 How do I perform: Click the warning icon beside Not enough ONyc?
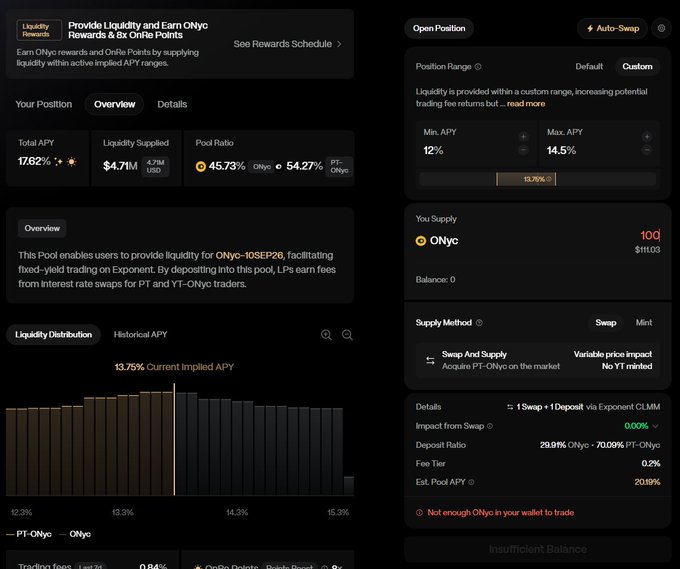tap(419, 513)
